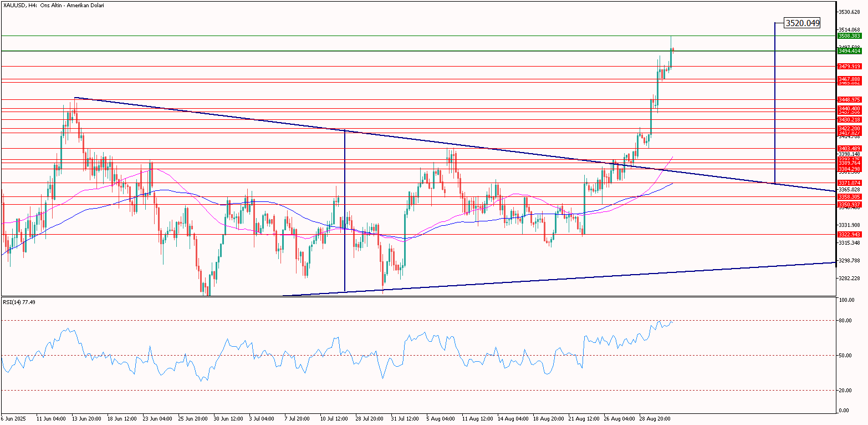Click the 3520.049 target price label box
The width and height of the screenshot is (868, 425).
click(801, 23)
